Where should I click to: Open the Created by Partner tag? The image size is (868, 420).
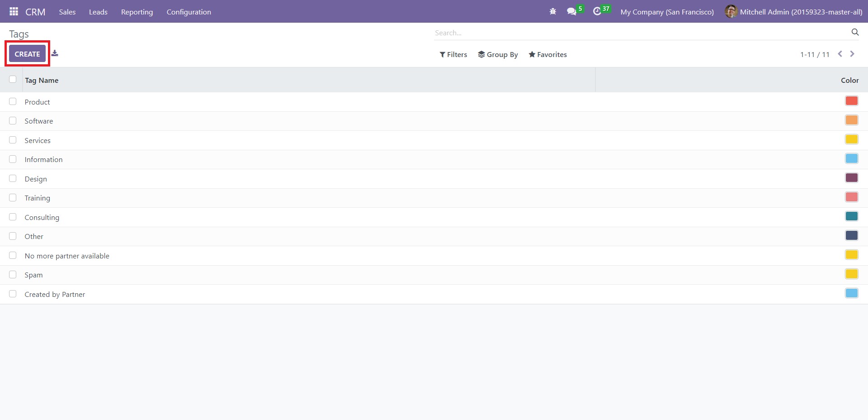click(434, 294)
